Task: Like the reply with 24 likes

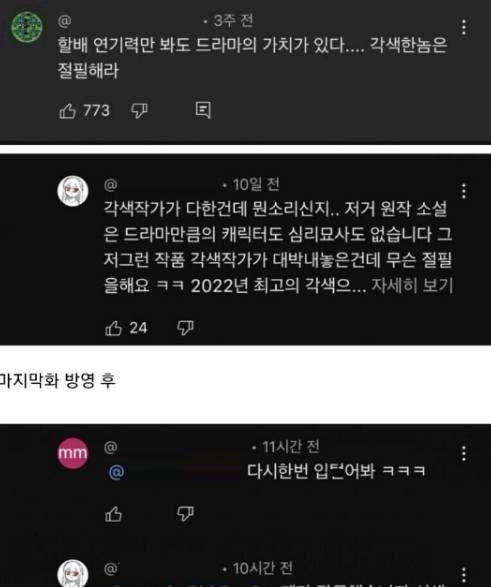Action: [113, 328]
